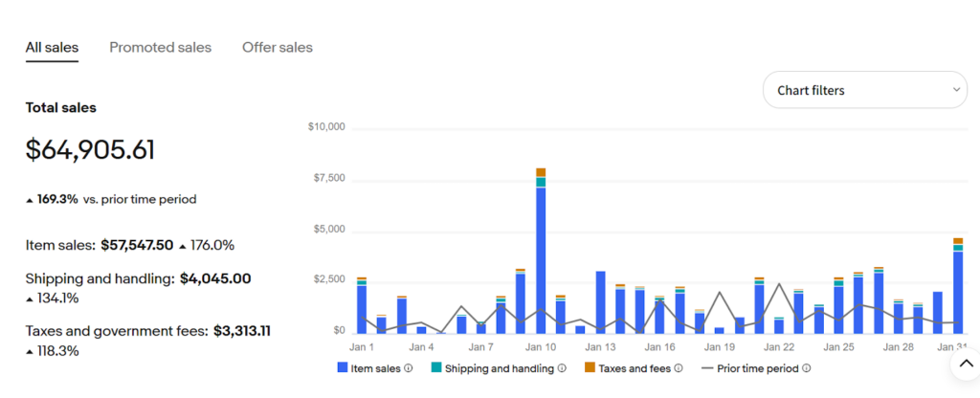Click info icon next to Shipping and handling legend
The height and width of the screenshot is (398, 980).
point(562,368)
